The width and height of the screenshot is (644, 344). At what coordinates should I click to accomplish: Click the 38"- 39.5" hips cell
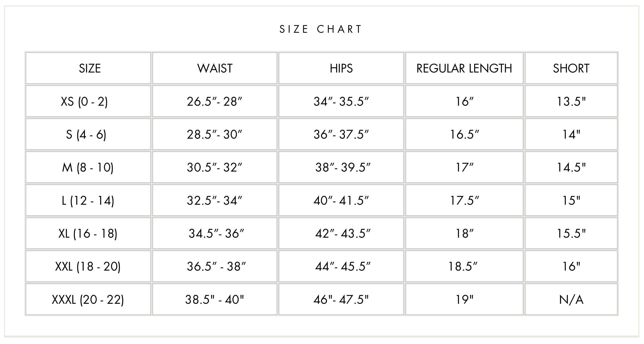[x=341, y=167]
